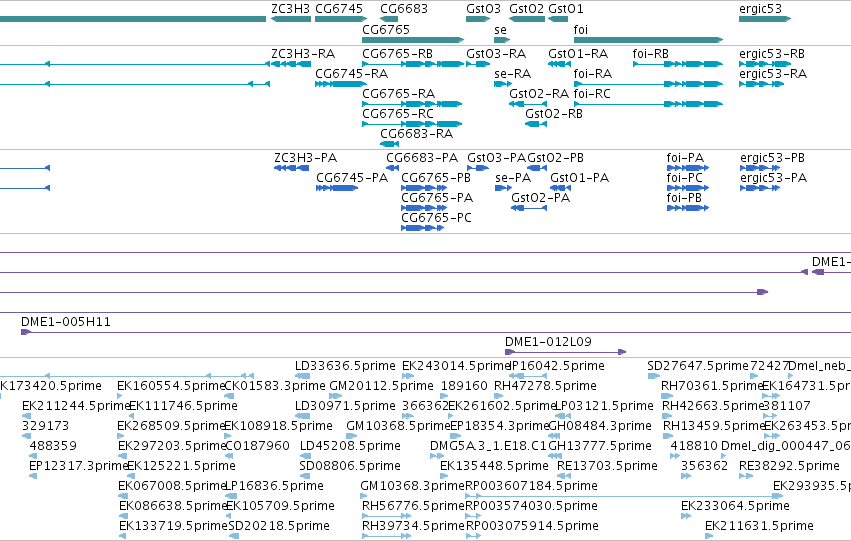The width and height of the screenshot is (851, 541).
Task: Click the CO187960 EST label
Action: (257, 447)
